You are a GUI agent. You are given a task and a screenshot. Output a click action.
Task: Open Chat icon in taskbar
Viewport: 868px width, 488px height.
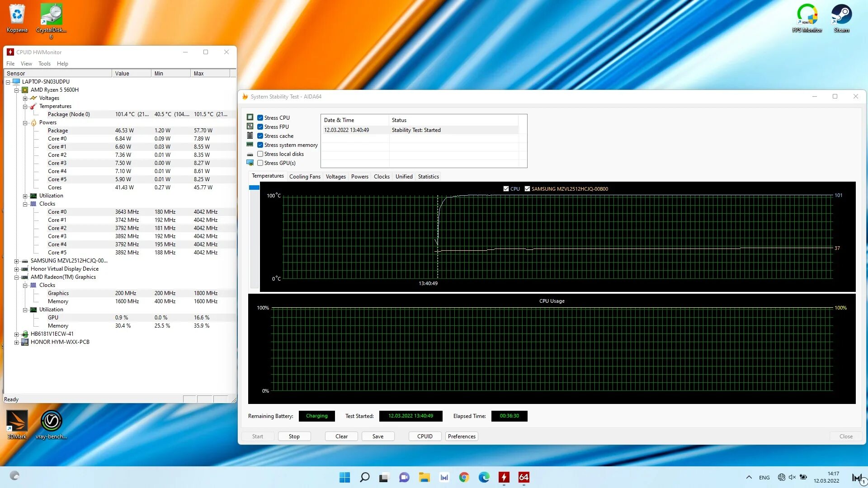click(x=404, y=477)
